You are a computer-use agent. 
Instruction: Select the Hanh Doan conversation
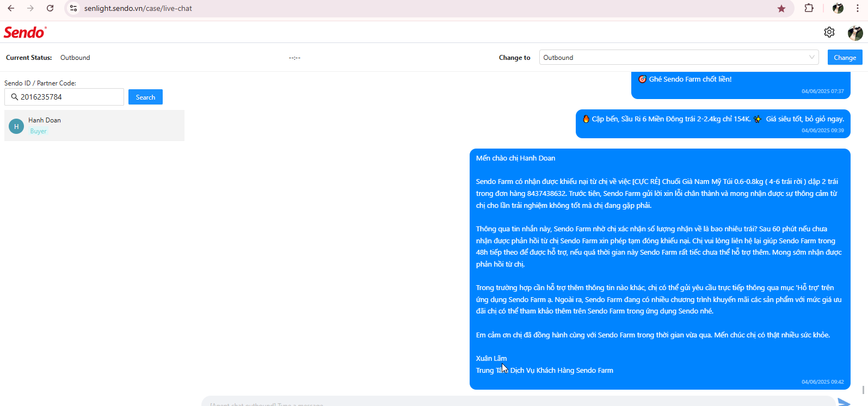94,126
